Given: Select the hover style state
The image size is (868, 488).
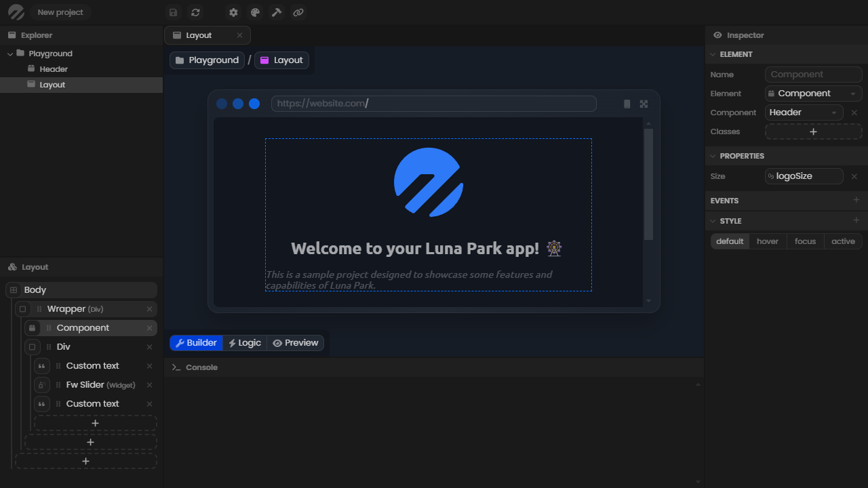Looking at the screenshot, I should click(768, 241).
